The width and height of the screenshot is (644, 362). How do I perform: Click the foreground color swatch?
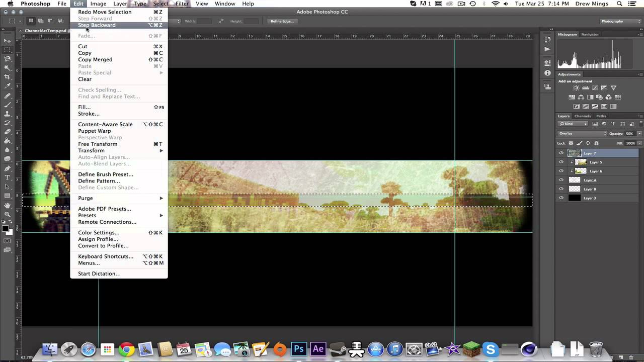point(5,229)
